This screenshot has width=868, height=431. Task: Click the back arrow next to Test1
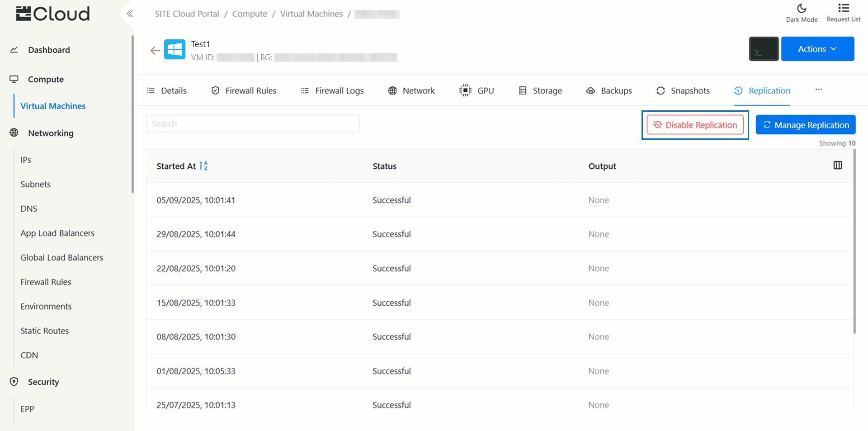tap(155, 51)
